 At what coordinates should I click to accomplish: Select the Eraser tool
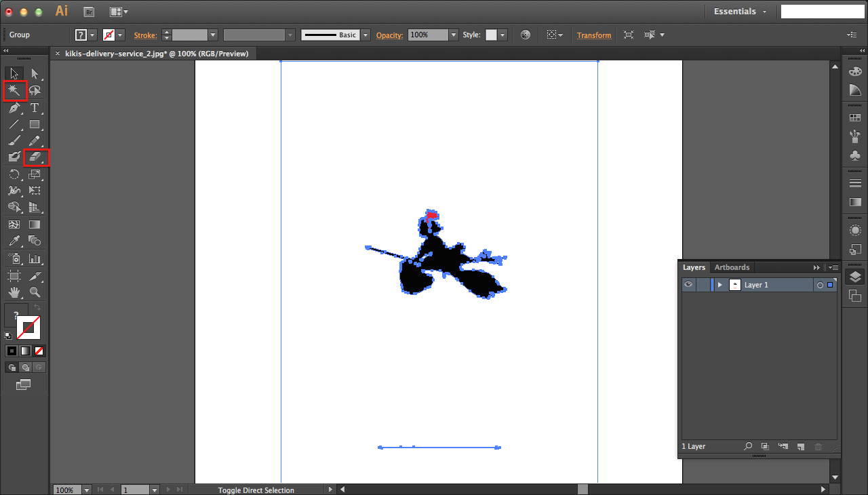coord(35,157)
